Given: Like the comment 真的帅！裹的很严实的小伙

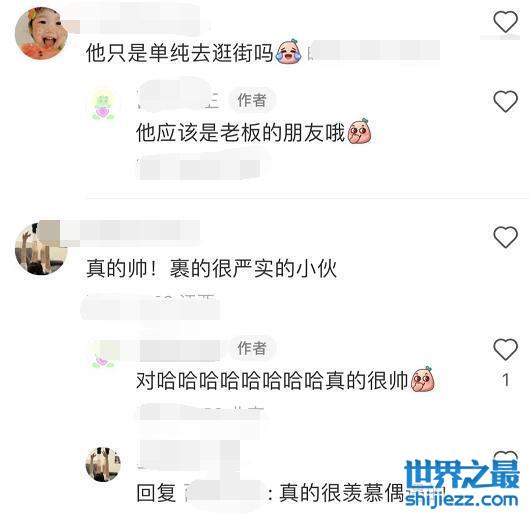Looking at the screenshot, I should click(505, 237).
